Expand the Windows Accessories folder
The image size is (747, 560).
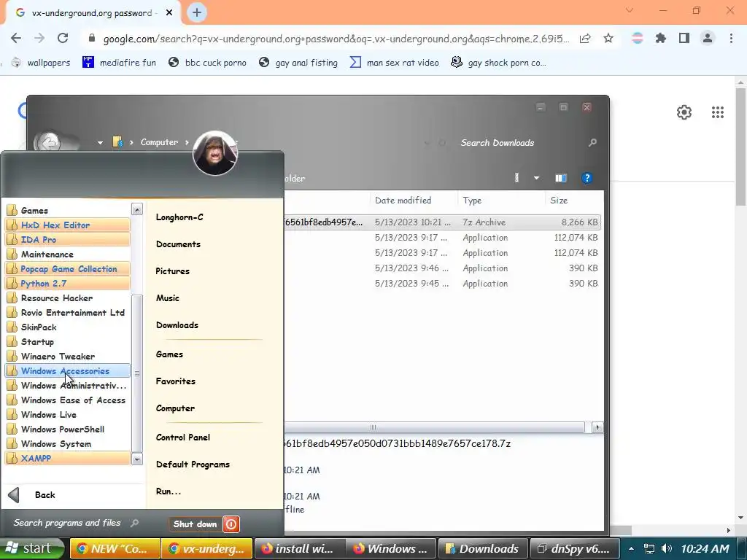[x=67, y=371]
